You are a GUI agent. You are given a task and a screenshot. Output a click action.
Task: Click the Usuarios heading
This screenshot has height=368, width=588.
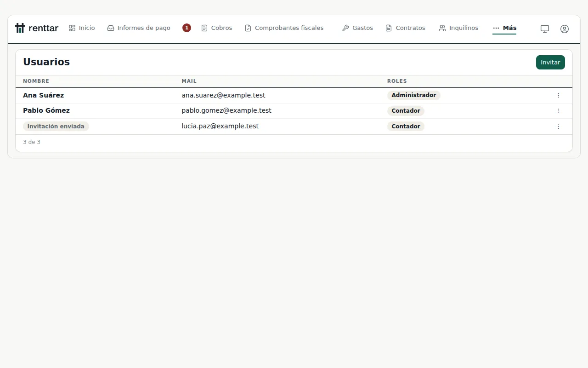(46, 62)
